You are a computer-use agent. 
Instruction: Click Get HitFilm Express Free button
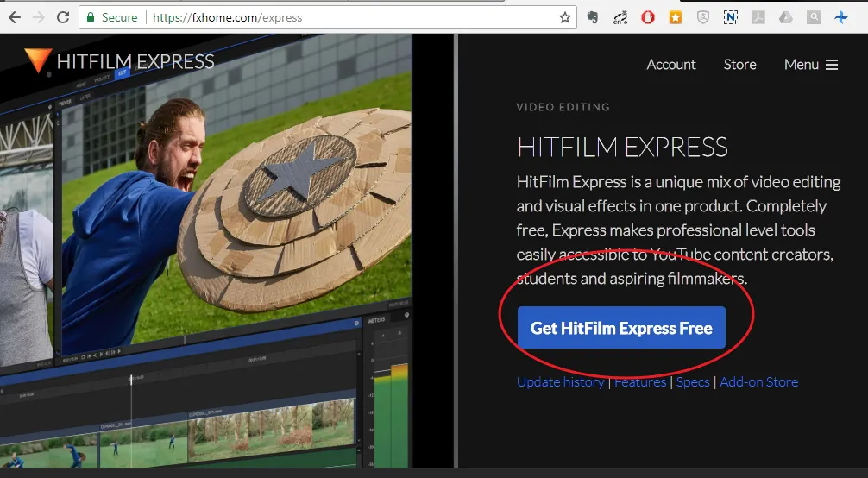[621, 327]
